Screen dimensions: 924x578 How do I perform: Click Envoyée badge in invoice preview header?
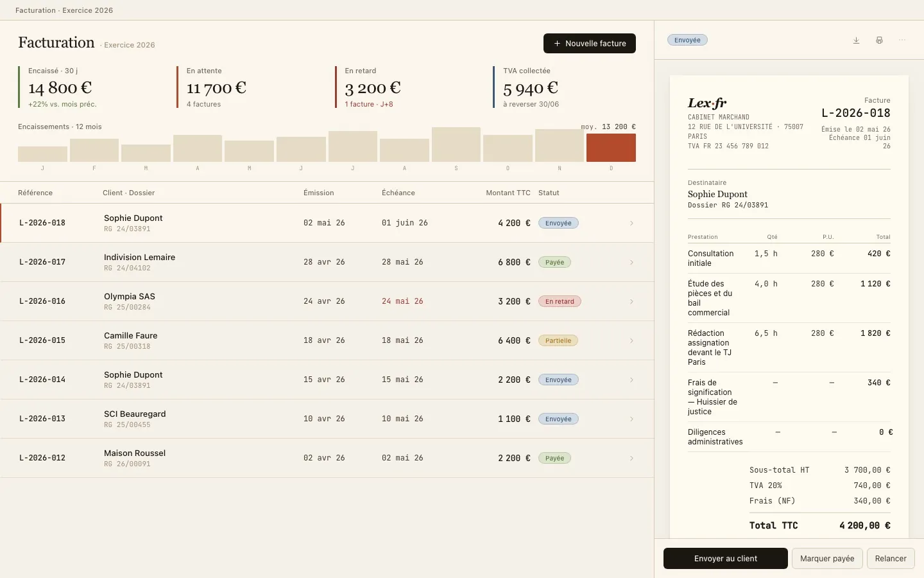click(687, 40)
